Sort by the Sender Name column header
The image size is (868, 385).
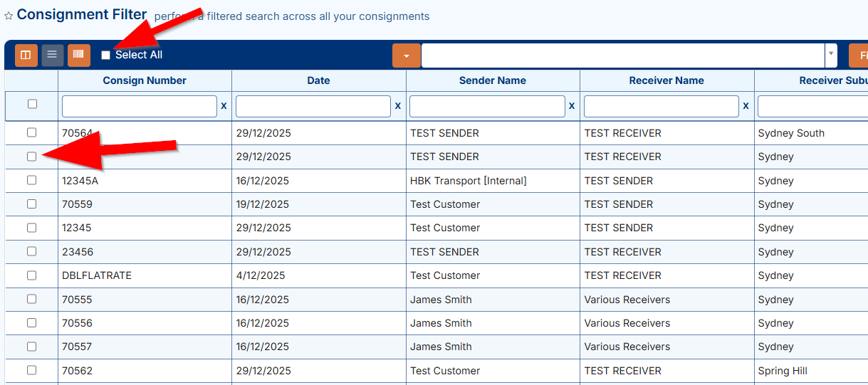492,80
